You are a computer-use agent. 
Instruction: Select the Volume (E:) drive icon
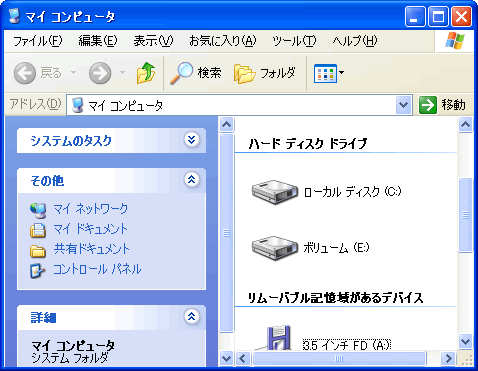[274, 248]
